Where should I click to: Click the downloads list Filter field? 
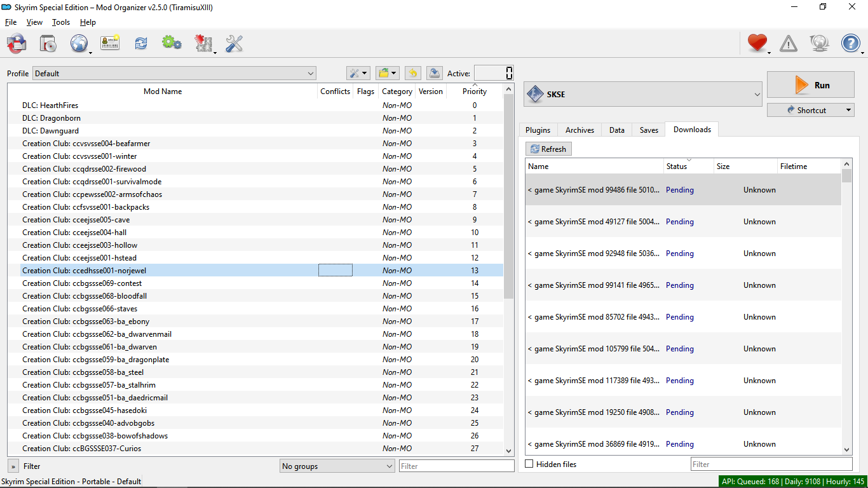[x=771, y=464]
